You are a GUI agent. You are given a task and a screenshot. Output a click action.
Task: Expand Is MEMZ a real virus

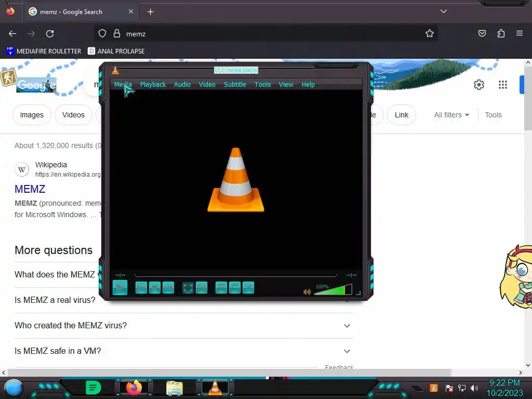[x=55, y=300]
